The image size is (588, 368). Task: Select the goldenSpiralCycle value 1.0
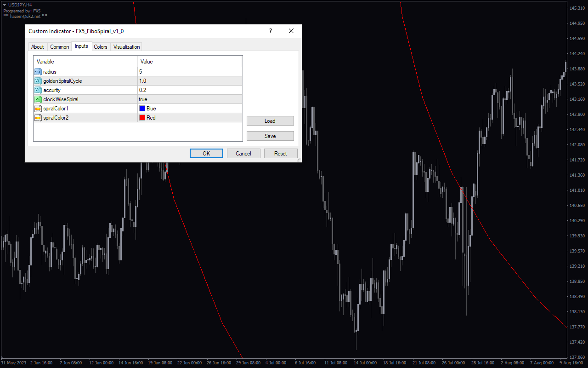pyautogui.click(x=142, y=81)
